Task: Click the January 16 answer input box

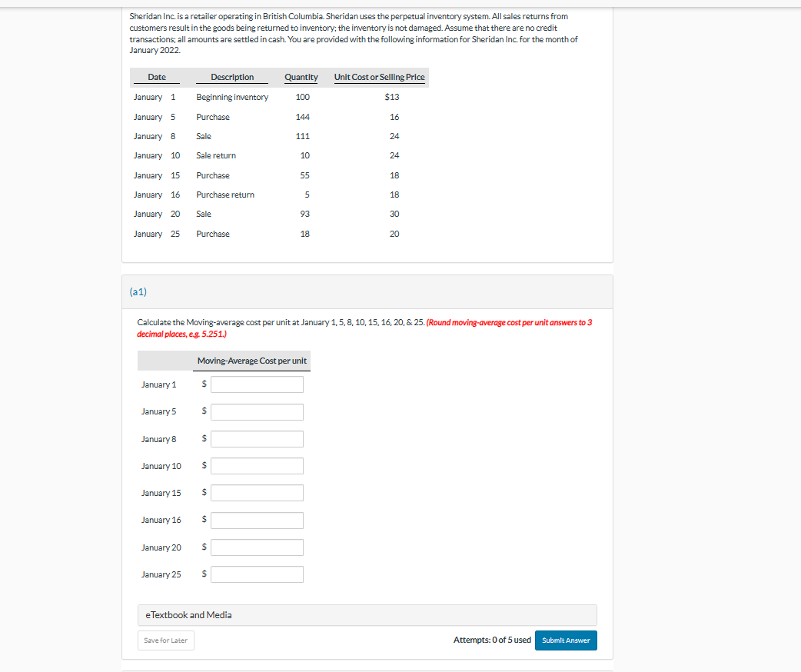Action: [x=256, y=520]
